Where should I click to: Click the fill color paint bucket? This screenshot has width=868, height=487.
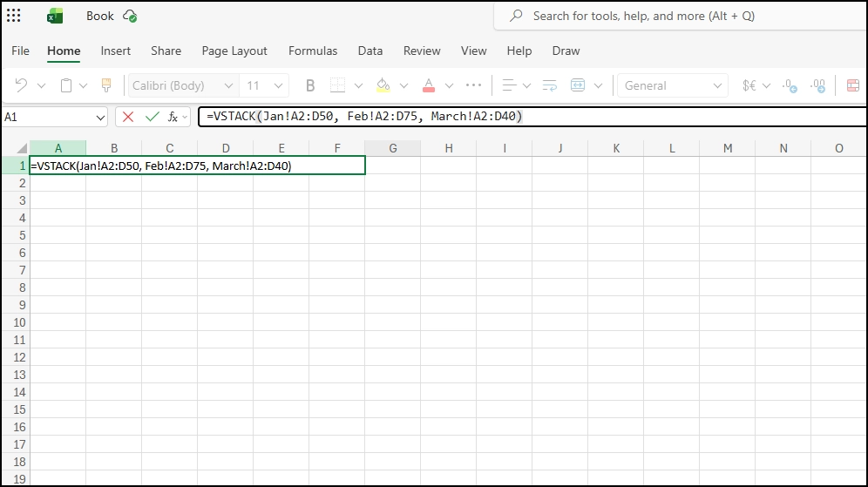383,85
